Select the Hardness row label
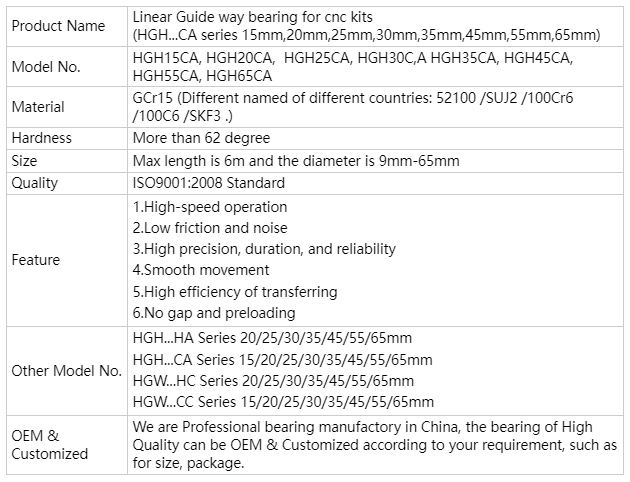This screenshot has height=482, width=630. tap(40, 138)
